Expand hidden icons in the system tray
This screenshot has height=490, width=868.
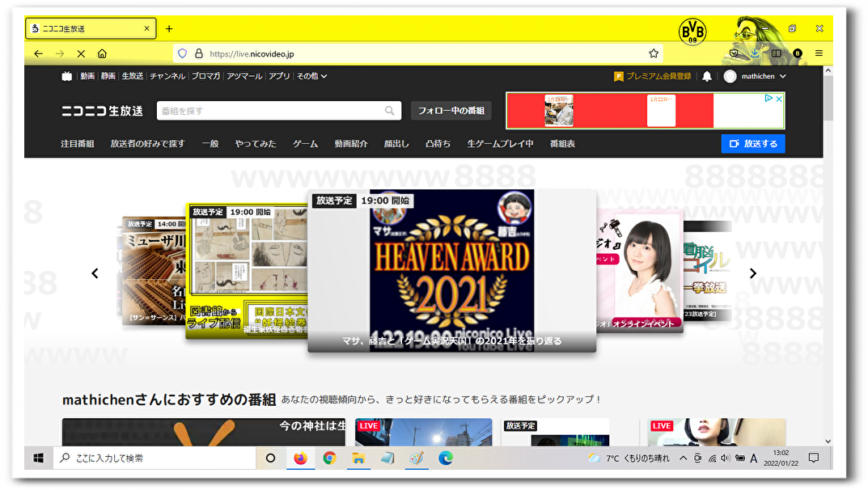click(x=683, y=458)
